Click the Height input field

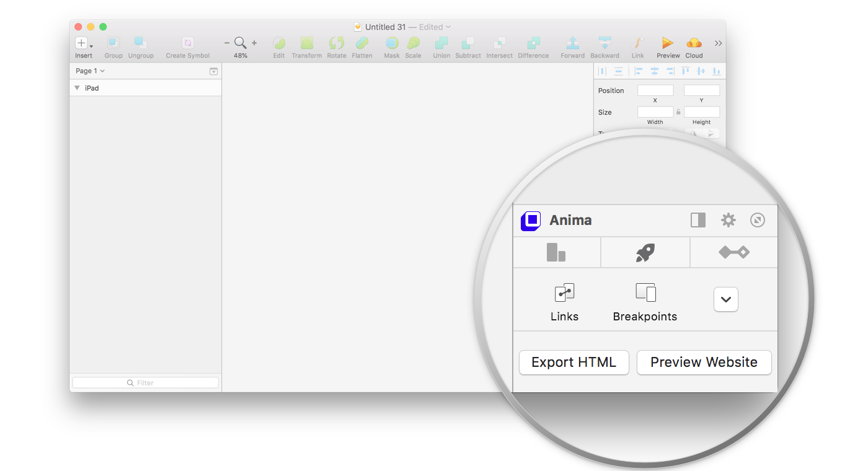coord(702,112)
